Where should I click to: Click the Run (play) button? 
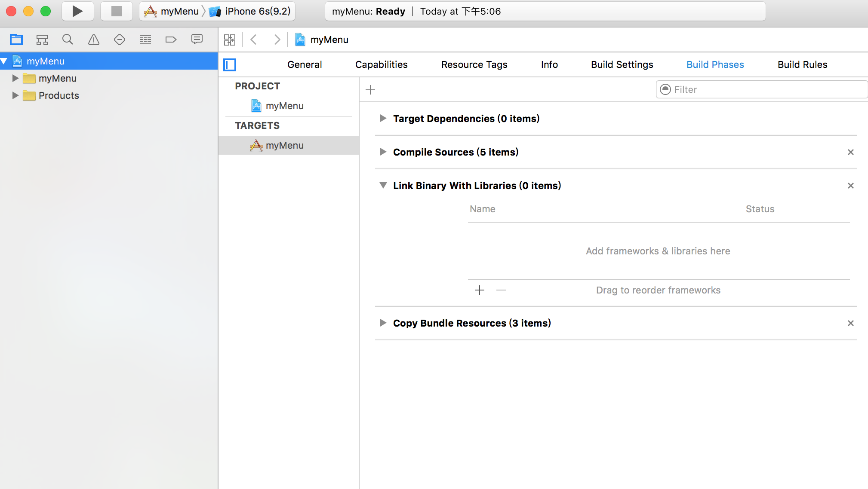pos(77,11)
